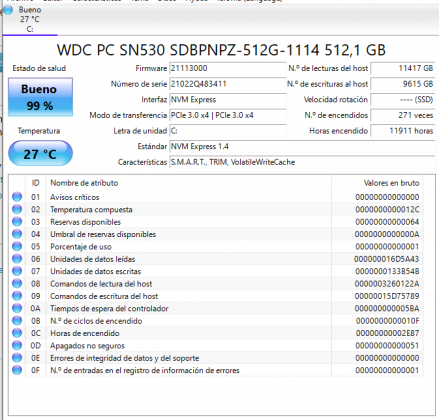439x420 pixels.
Task: Click the raw value 00000000000051
Action: pyautogui.click(x=387, y=346)
